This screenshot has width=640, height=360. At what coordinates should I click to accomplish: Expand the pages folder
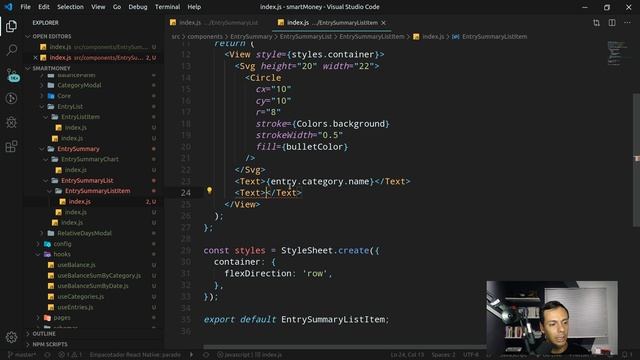pos(94,318)
